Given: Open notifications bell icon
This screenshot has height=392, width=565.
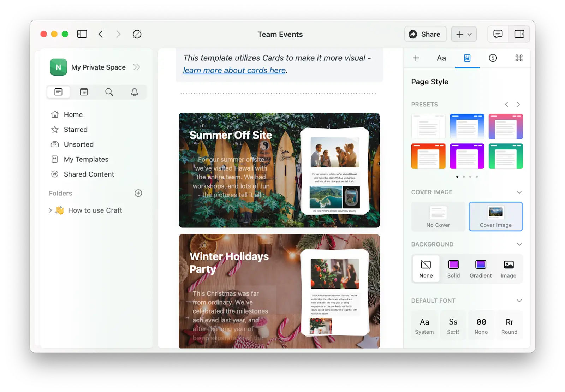Looking at the screenshot, I should click(x=135, y=92).
